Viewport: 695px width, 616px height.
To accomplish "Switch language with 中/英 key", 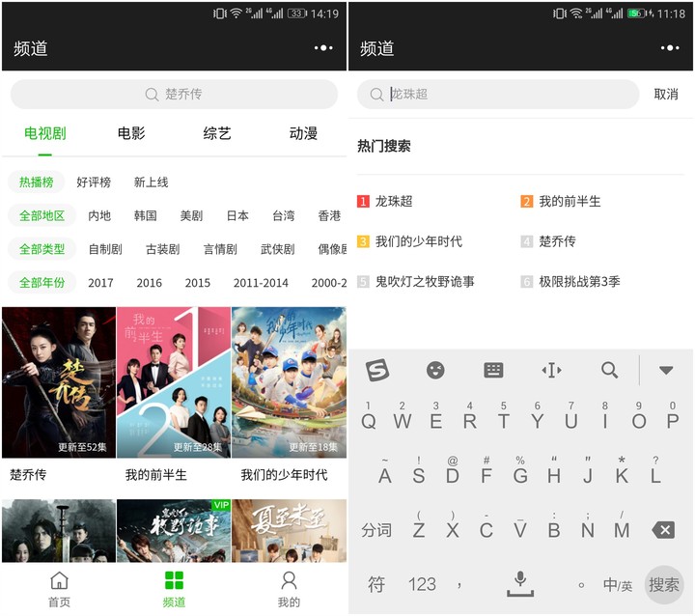I will click(x=618, y=585).
